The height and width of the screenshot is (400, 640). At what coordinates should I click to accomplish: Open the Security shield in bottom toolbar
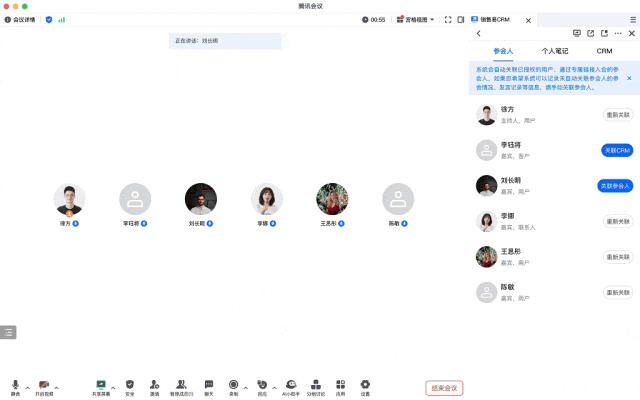coord(129,386)
